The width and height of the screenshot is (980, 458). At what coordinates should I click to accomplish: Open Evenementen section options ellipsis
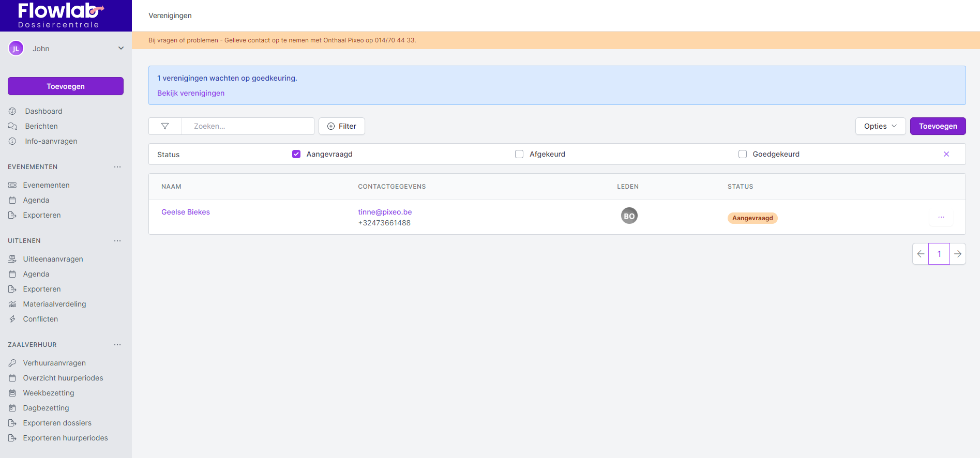pos(117,167)
